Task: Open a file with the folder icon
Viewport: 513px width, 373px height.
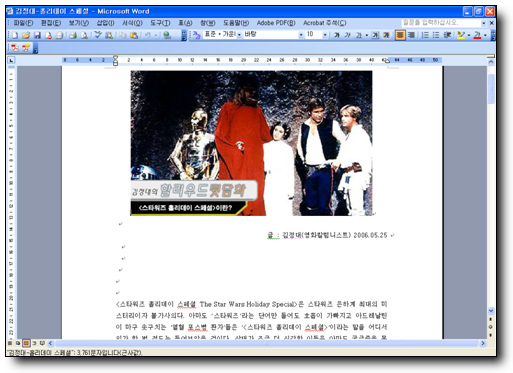Action: tap(26, 35)
